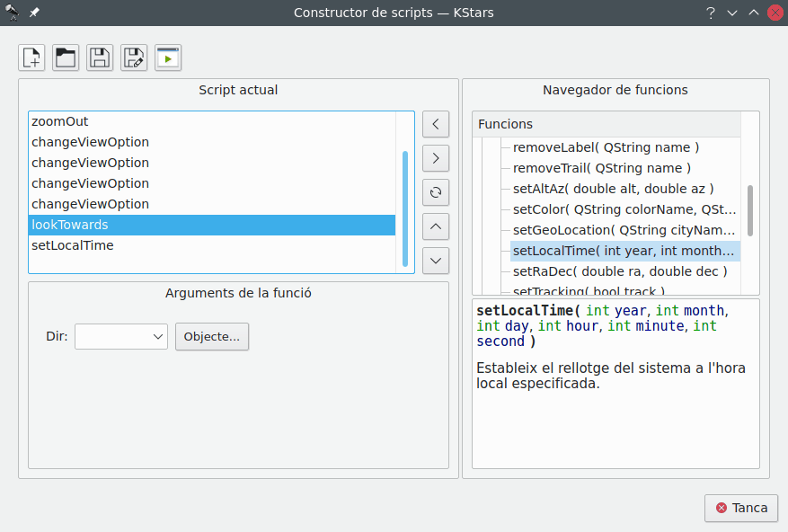Open an existing script file icon

tap(66, 58)
